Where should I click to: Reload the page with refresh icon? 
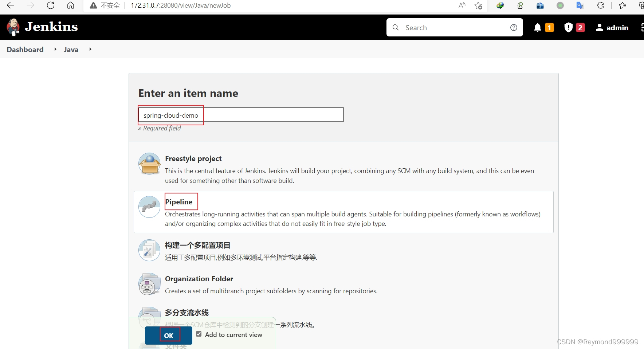(x=51, y=5)
